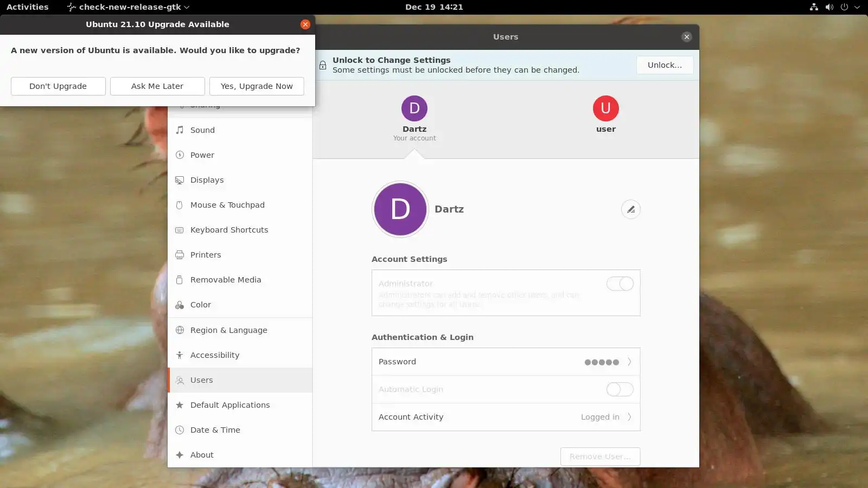Click the Don't Upgrade button
This screenshot has height=488, width=868.
pos(58,86)
